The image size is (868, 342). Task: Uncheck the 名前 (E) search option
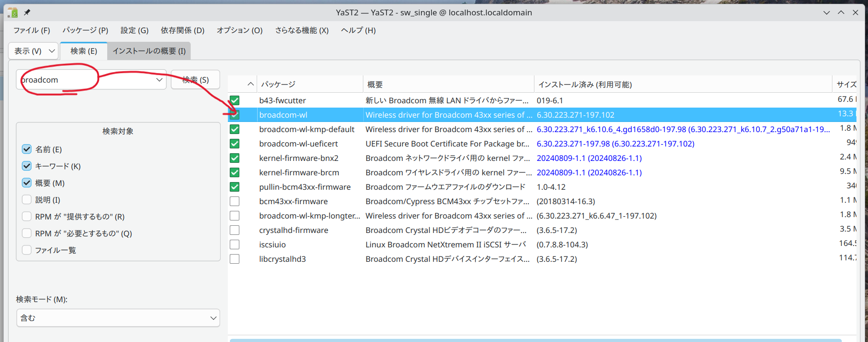pyautogui.click(x=27, y=149)
